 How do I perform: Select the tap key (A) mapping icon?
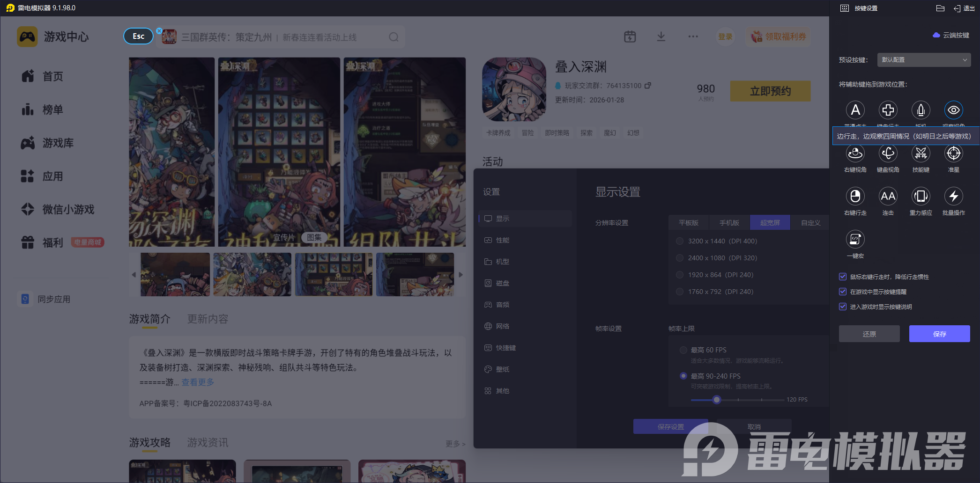(x=855, y=110)
